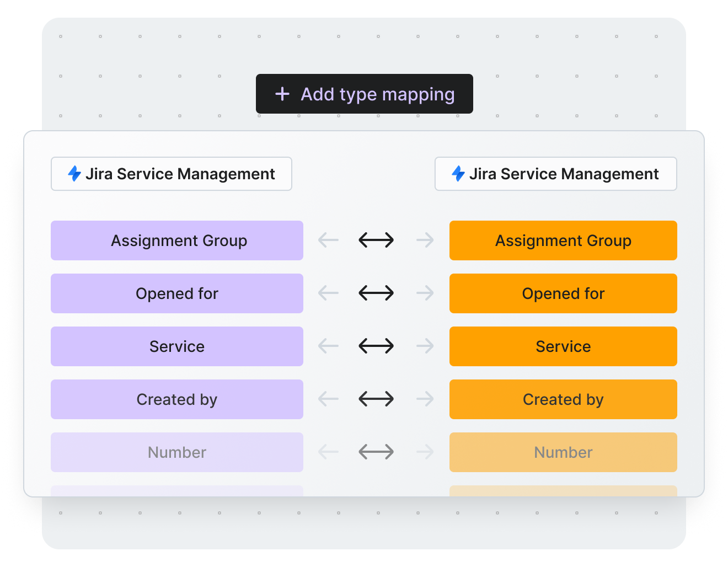
Task: Open the right Jira Service Management selector
Action: (x=556, y=174)
